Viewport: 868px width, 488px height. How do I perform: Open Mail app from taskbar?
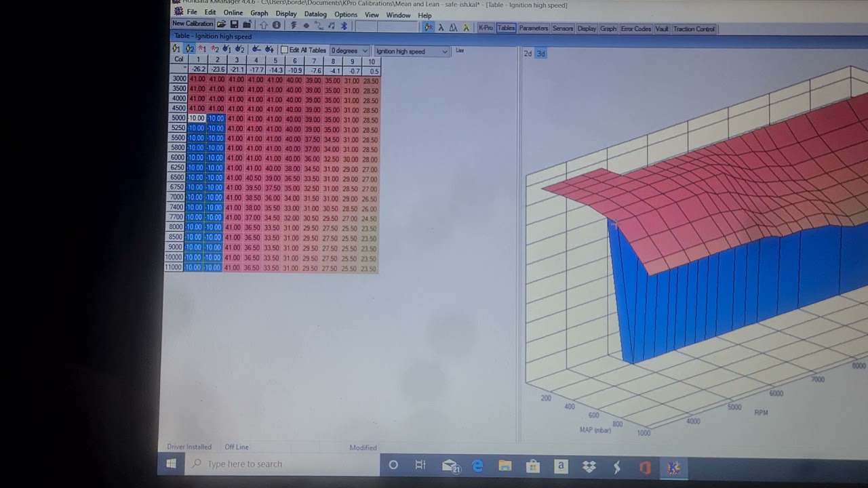coord(450,465)
